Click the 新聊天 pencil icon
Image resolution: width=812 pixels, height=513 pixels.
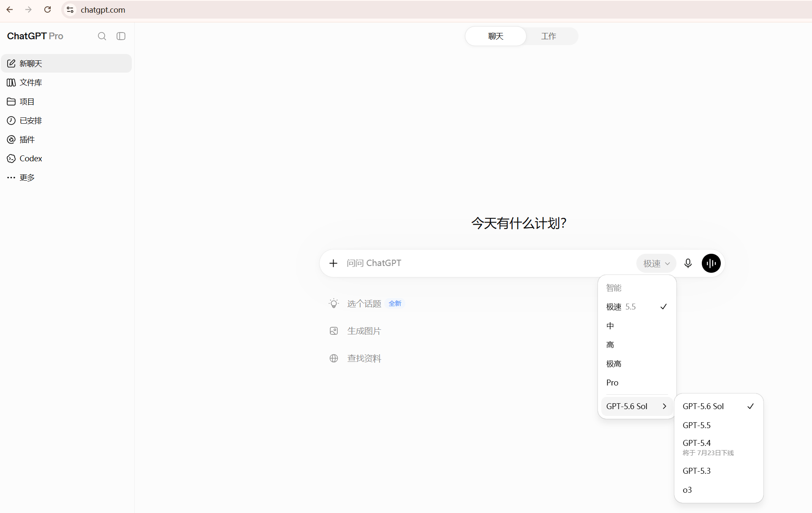pyautogui.click(x=11, y=63)
